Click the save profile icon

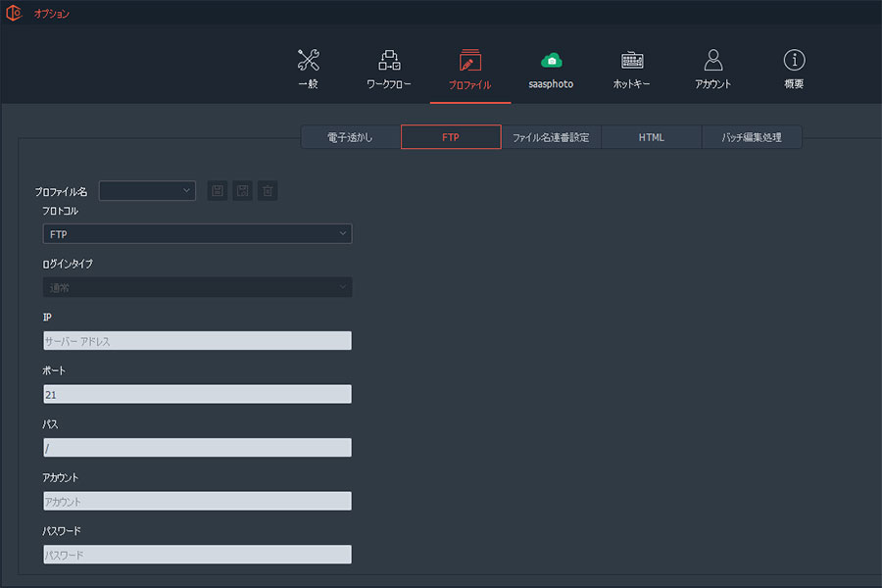pyautogui.click(x=218, y=191)
